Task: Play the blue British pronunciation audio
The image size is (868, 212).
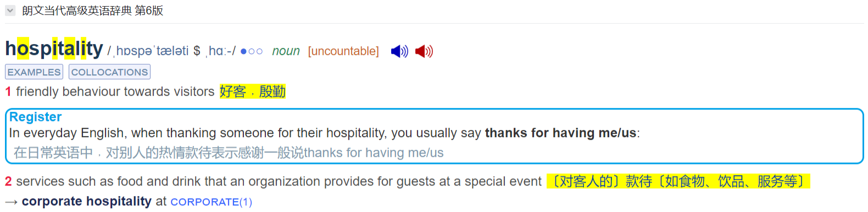Action: [x=399, y=51]
